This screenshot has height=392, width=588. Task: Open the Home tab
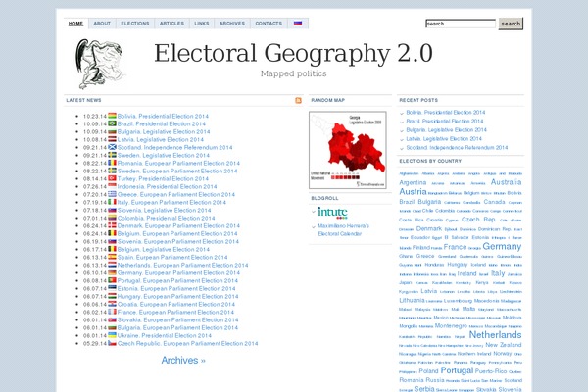coord(75,24)
